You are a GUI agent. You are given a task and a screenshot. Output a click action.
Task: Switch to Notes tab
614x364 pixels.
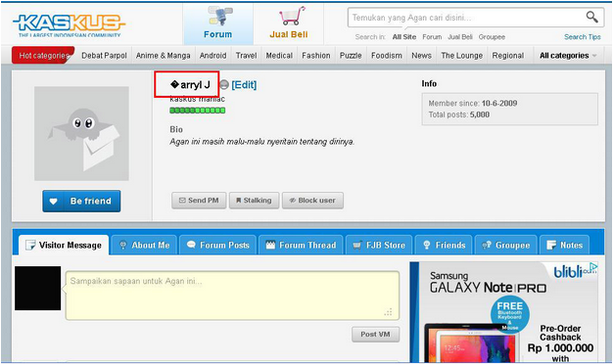click(564, 246)
